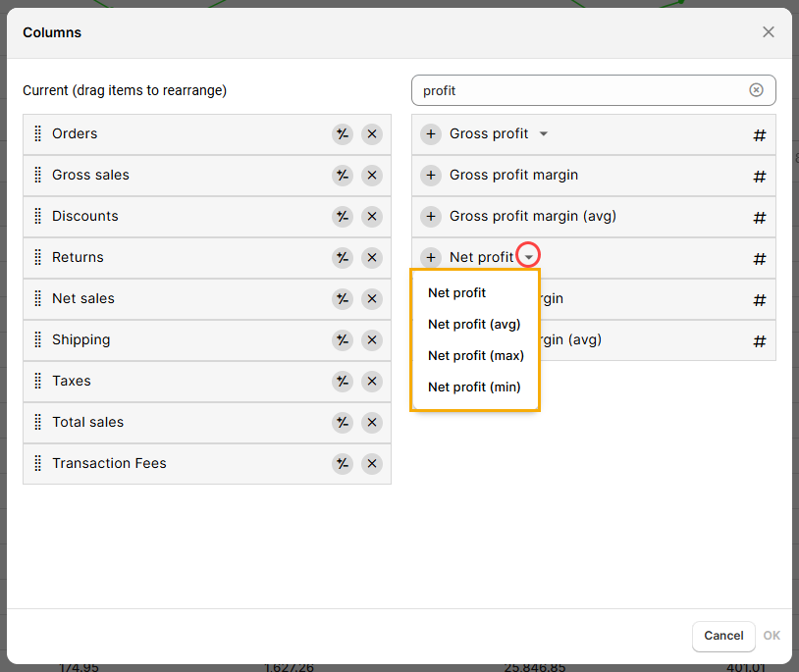Clear the profit search field
This screenshot has height=672, width=799.
click(756, 90)
